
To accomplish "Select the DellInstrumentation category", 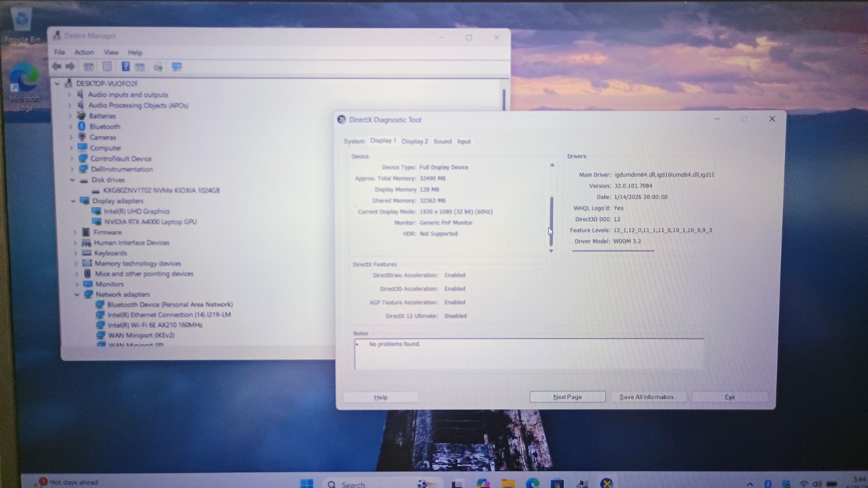I will 122,169.
